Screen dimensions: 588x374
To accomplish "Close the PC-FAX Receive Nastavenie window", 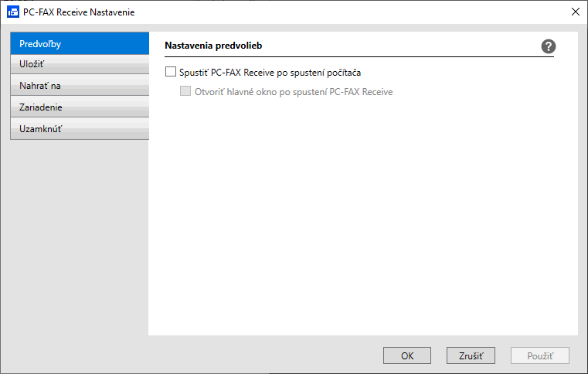I will tap(575, 12).
